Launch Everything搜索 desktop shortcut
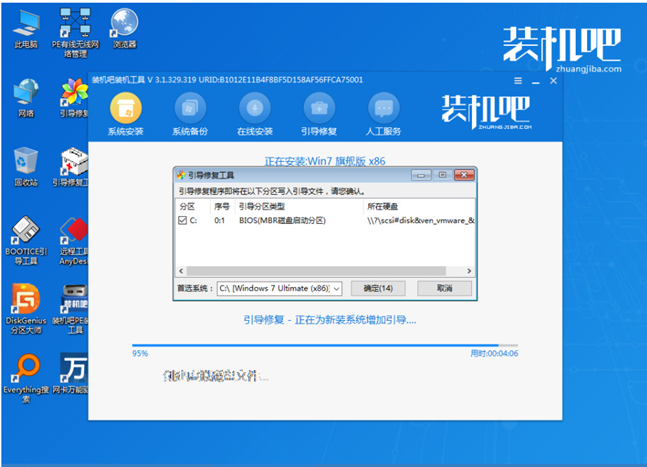 [26, 378]
